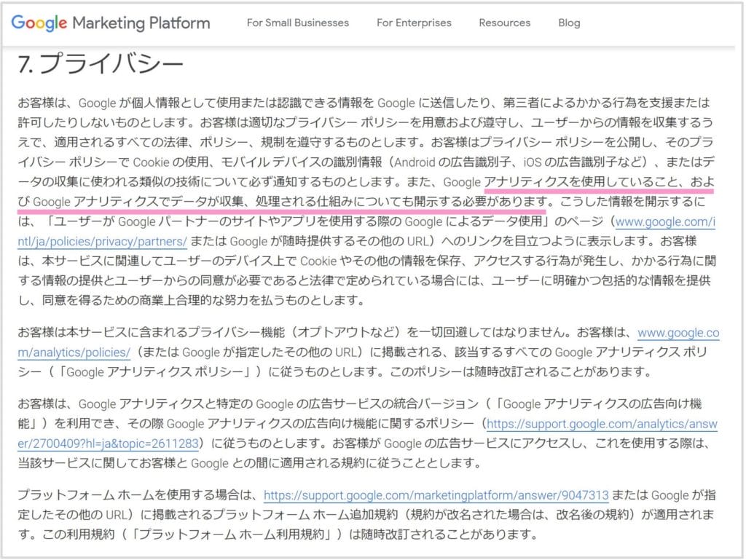Screen dimensions: 746x560
Task: Open the For Small Businesses menu
Action: (x=298, y=23)
